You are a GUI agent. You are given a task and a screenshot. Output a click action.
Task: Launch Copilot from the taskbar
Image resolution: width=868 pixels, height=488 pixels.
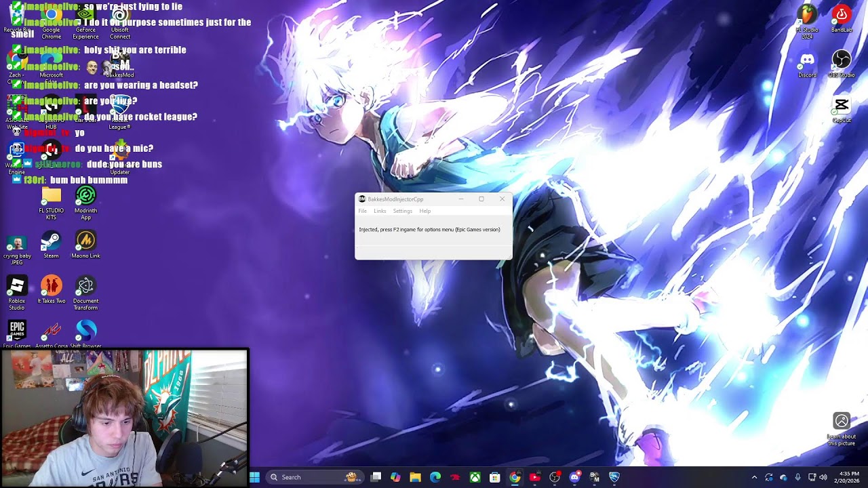coord(395,477)
